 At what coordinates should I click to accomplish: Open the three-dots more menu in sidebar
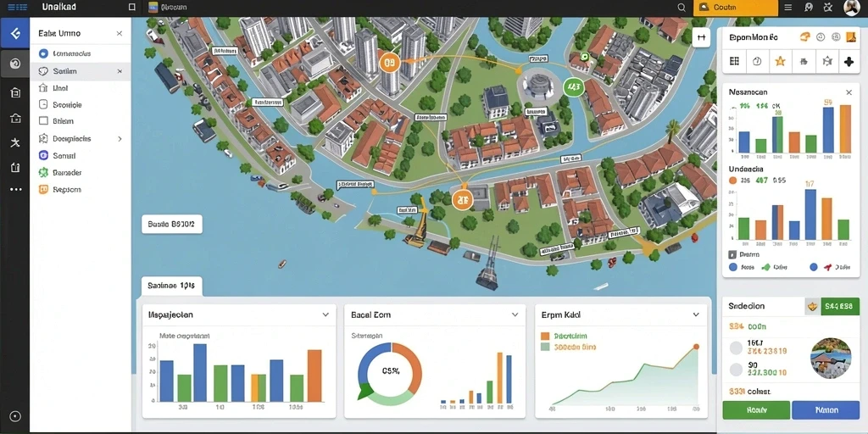click(15, 189)
